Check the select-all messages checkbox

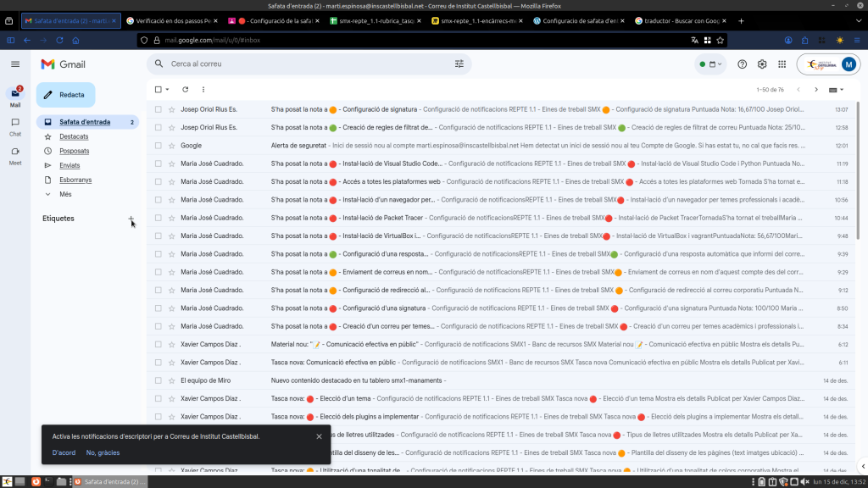coord(158,89)
